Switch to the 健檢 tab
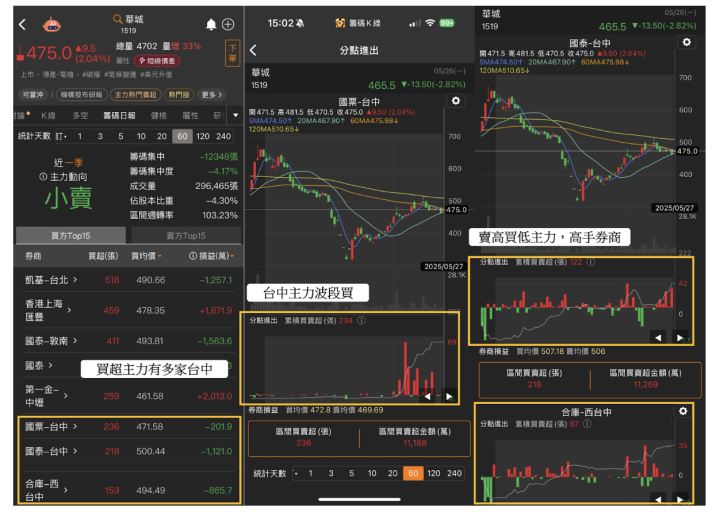The width and height of the screenshot is (720, 516). (159, 116)
